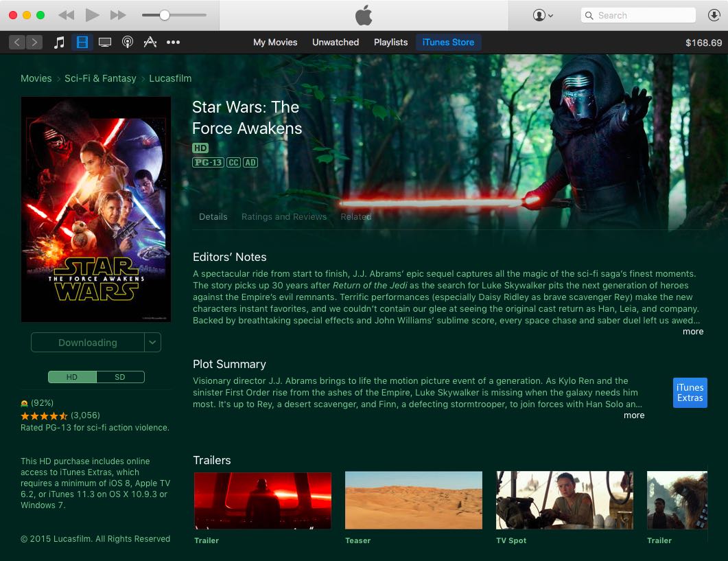Show more media types ellipsis
This screenshot has height=561, width=728.
[173, 43]
